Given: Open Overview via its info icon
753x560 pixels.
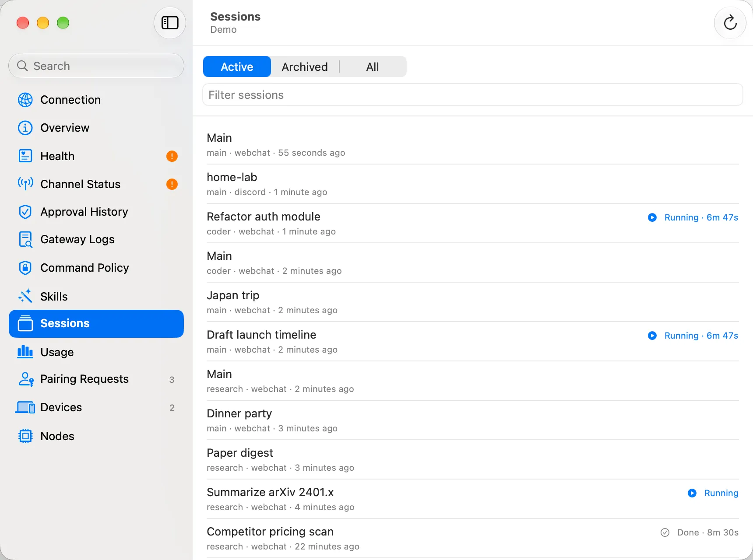Looking at the screenshot, I should tap(25, 128).
